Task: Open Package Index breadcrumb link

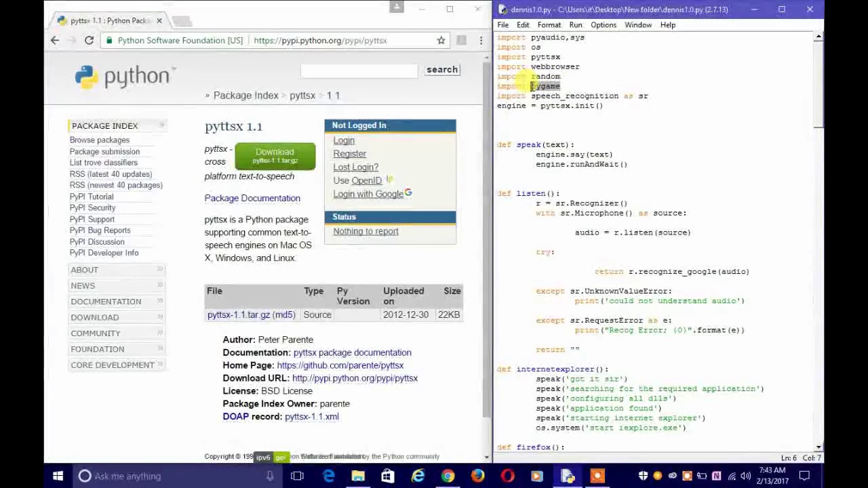Action: [x=245, y=96]
